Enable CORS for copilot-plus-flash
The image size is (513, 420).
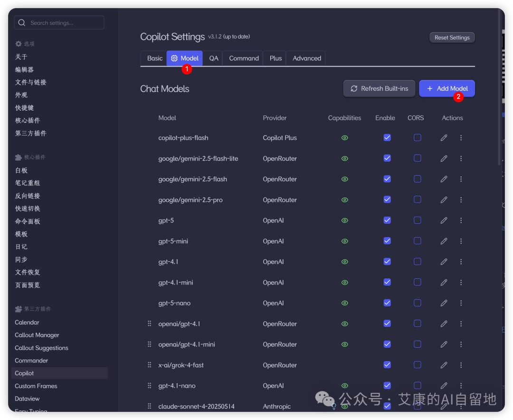tap(417, 137)
